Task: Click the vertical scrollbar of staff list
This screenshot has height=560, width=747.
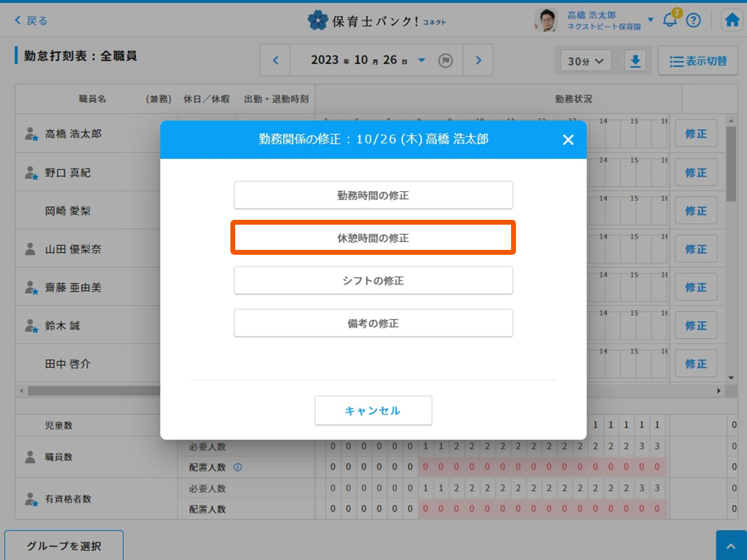Action: point(732,168)
